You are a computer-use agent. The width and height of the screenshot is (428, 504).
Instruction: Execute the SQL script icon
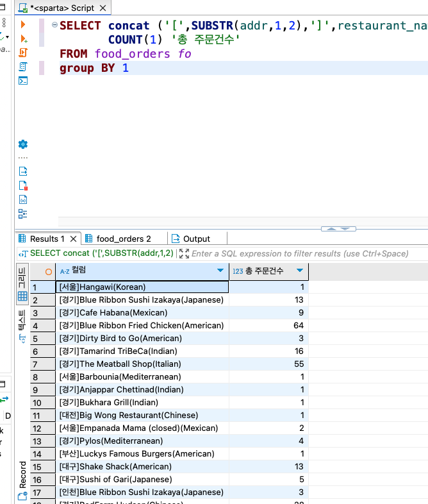[x=23, y=53]
